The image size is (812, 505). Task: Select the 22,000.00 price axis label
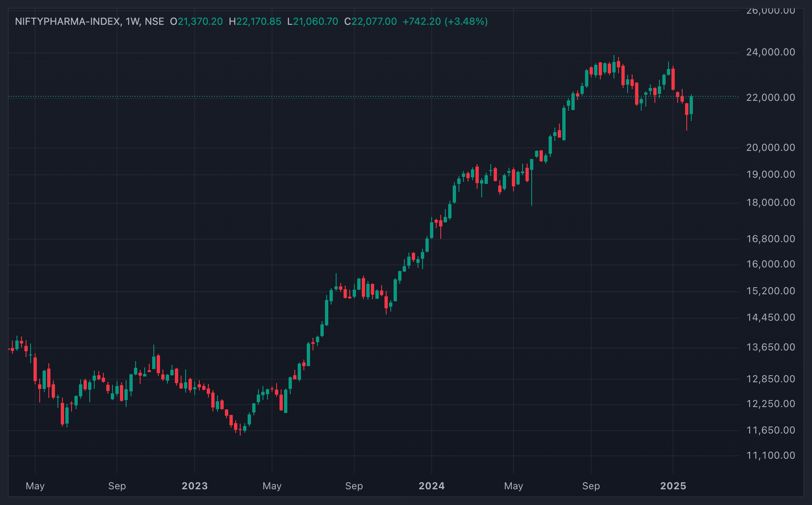click(x=770, y=98)
